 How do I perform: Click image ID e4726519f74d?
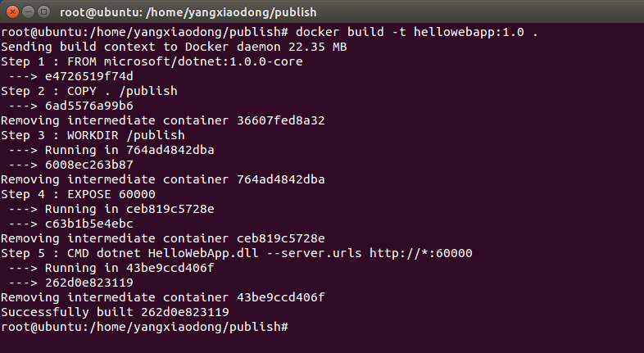coord(88,76)
